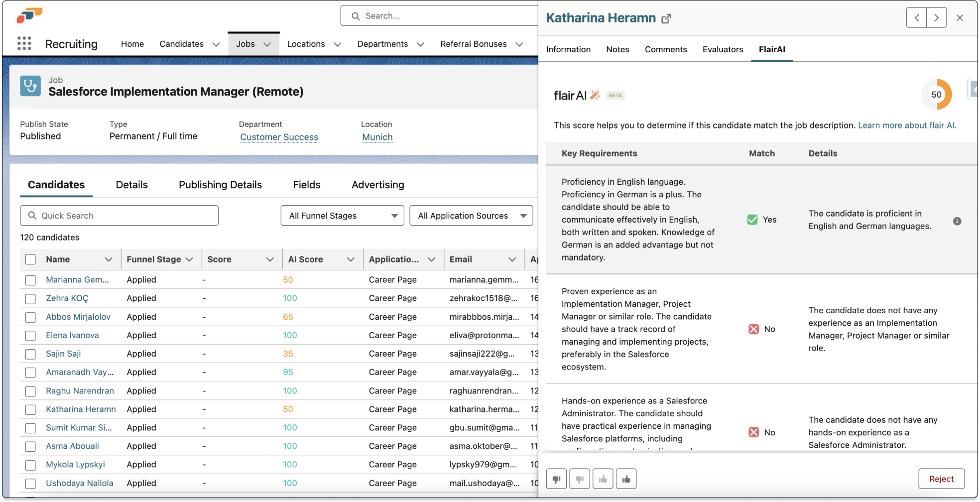Open the All Funnel Stages dropdown
980x502 pixels.
(x=342, y=216)
